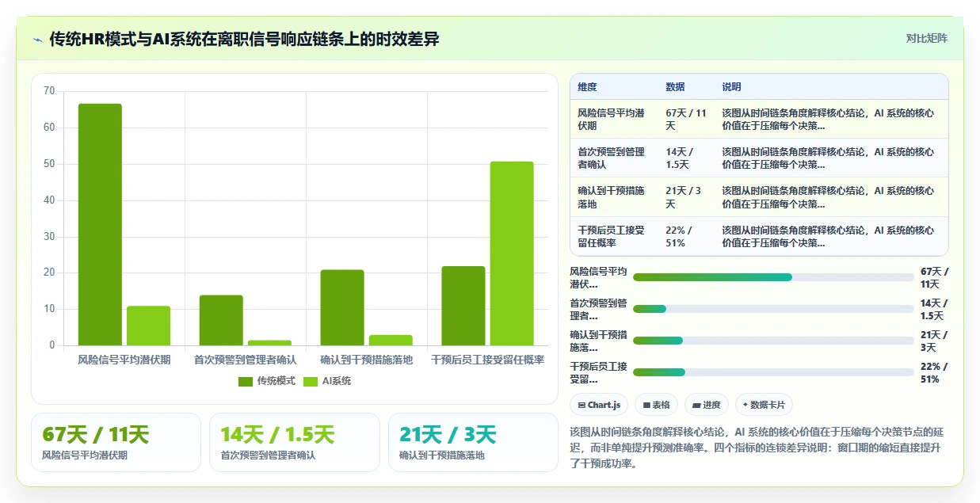Click the 对比矩阵 label in header
The height and width of the screenshot is (503, 980).
[x=926, y=38]
